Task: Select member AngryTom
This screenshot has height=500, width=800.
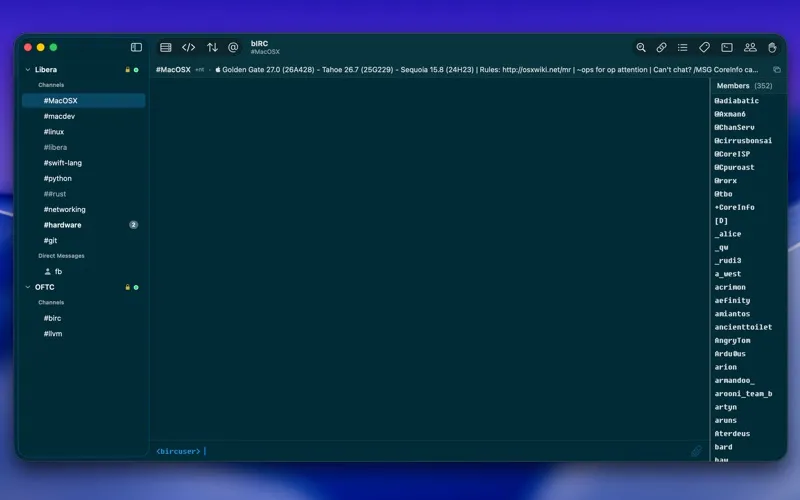Action: [732, 340]
